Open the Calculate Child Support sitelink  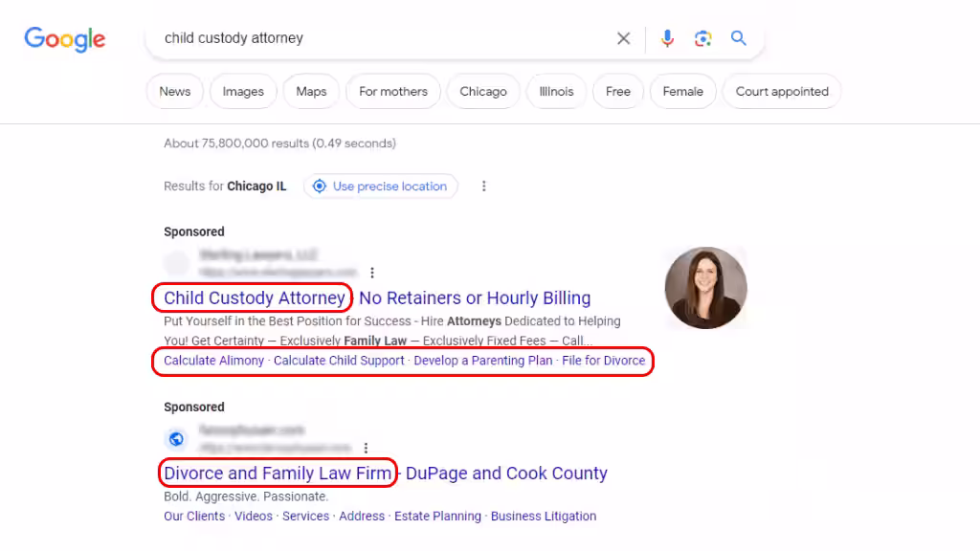[339, 361]
